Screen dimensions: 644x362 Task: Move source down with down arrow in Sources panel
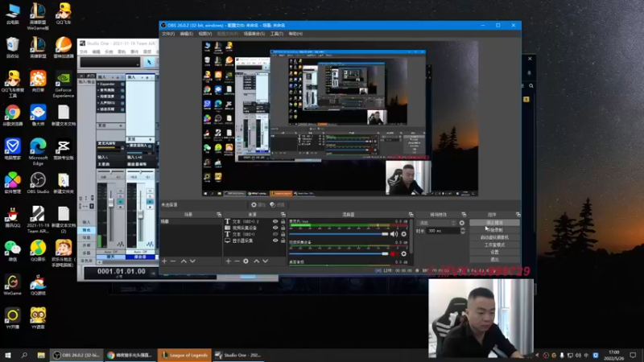266,261
